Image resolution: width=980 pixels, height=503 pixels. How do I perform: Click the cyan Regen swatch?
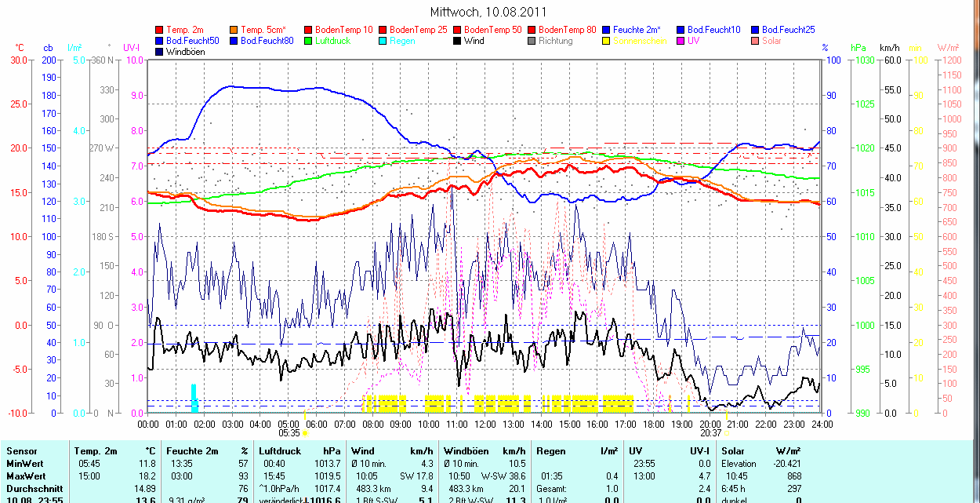(x=383, y=41)
